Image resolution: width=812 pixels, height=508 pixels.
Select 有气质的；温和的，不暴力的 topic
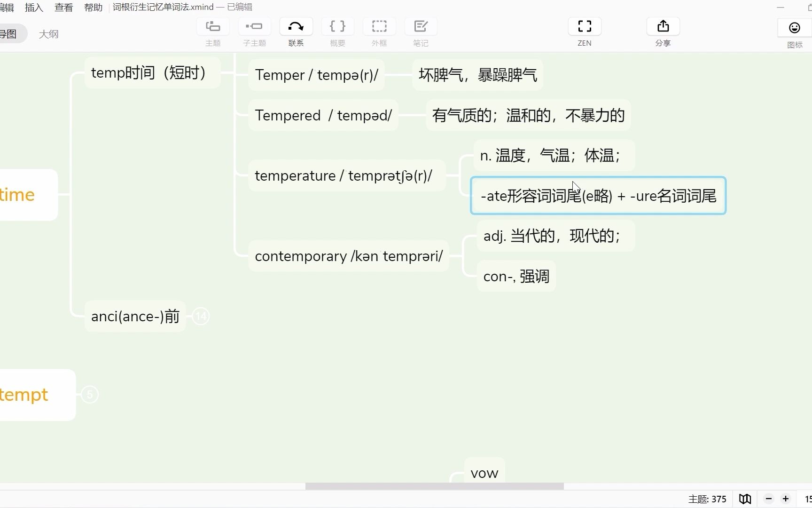[528, 115]
